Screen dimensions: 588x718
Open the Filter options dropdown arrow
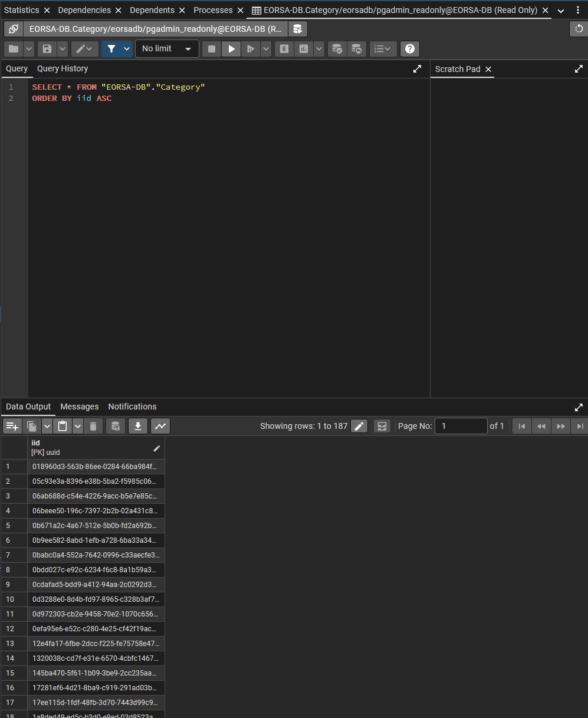pyautogui.click(x=127, y=49)
